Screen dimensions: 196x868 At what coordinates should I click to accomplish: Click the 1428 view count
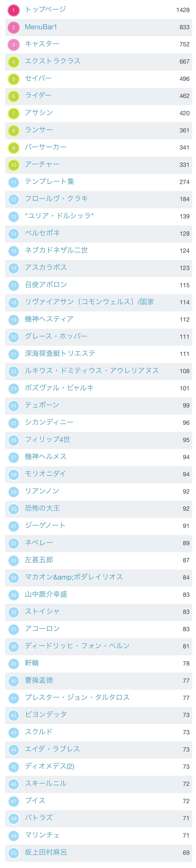183,10
